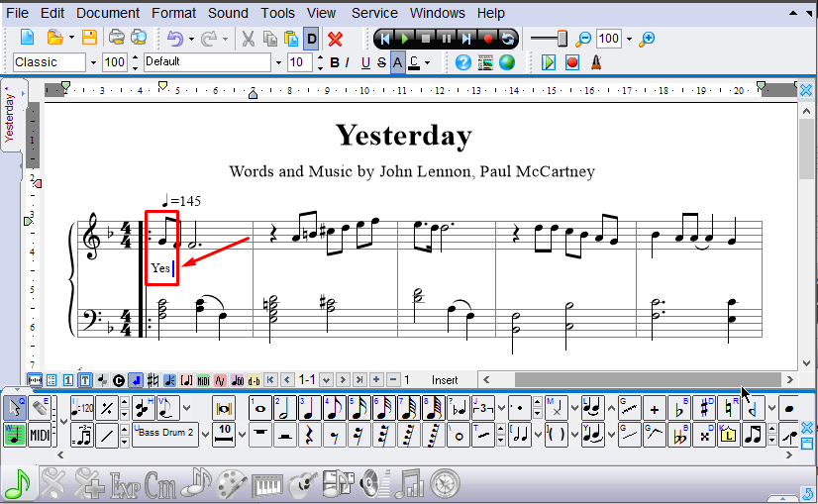Select the sixteenth note duration
Screen dimensions: 818x504
[x=359, y=408]
